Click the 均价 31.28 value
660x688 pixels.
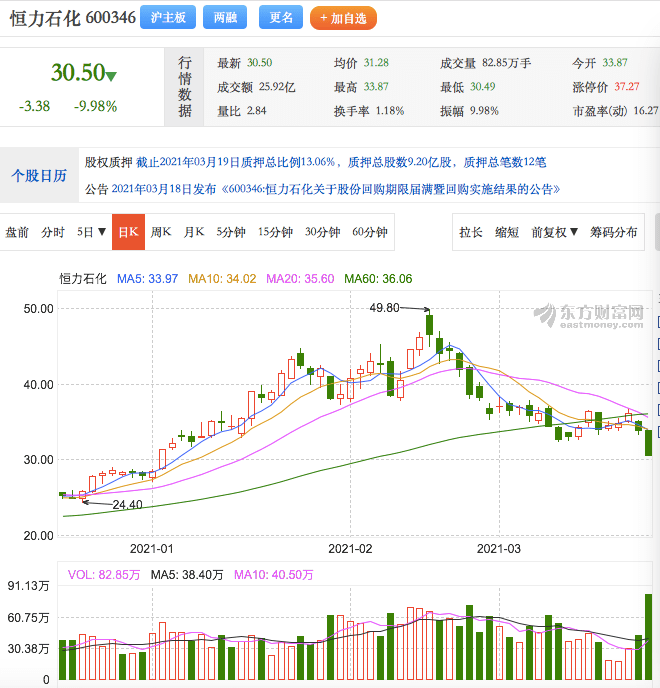click(x=376, y=62)
